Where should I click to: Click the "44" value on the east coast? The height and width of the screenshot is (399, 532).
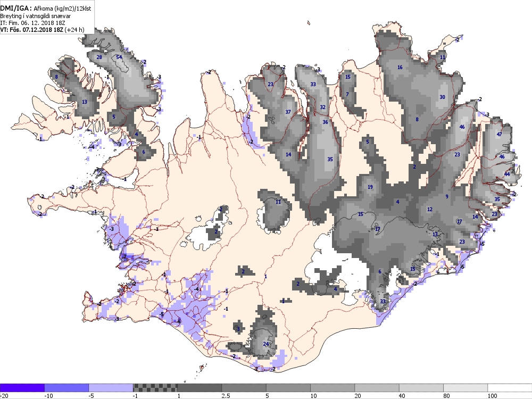(507, 174)
